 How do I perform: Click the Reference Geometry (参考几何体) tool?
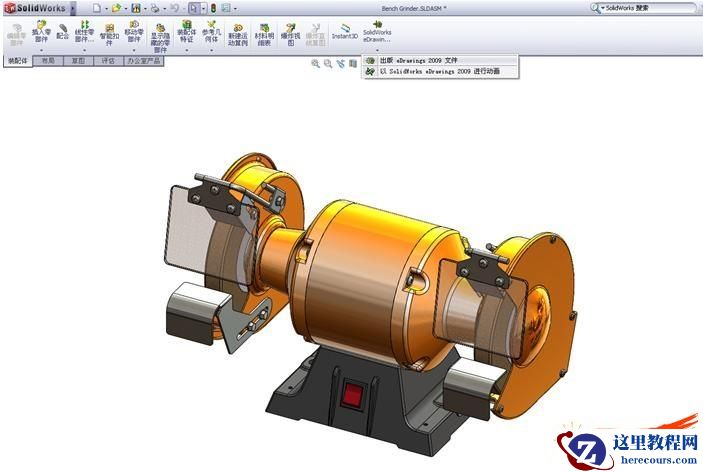[211, 32]
